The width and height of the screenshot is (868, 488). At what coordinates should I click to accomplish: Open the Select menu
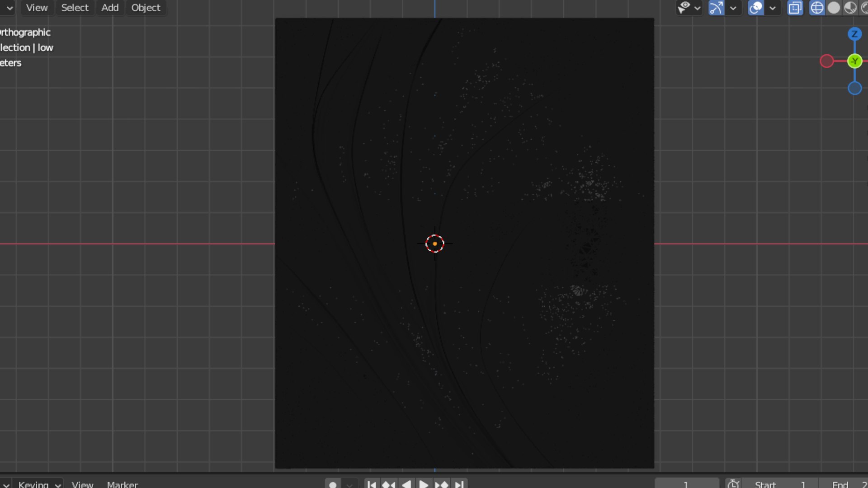coord(75,8)
